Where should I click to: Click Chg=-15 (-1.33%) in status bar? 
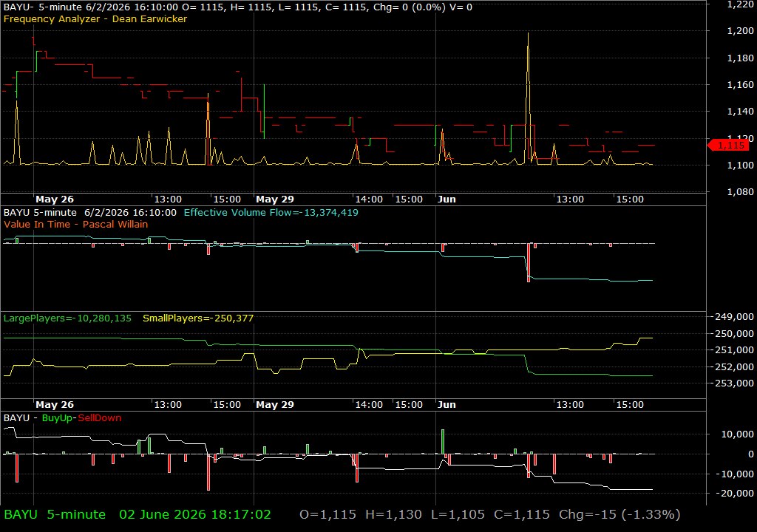point(619,514)
